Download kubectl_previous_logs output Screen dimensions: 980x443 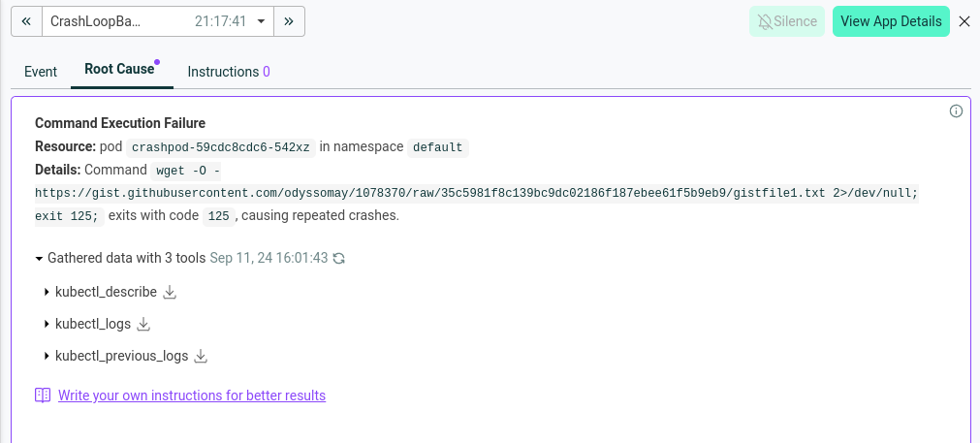click(x=201, y=356)
